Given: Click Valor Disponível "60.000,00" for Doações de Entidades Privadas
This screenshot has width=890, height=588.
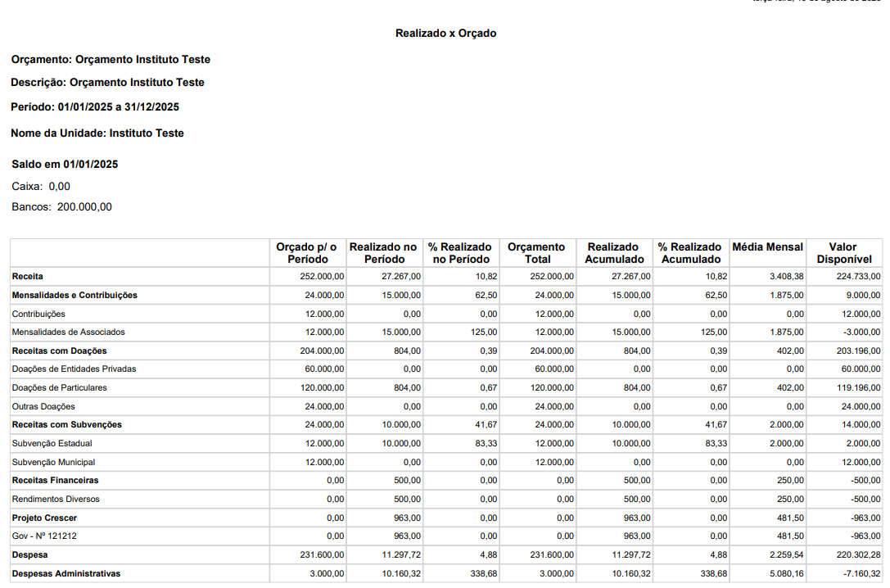Looking at the screenshot, I should point(861,369).
